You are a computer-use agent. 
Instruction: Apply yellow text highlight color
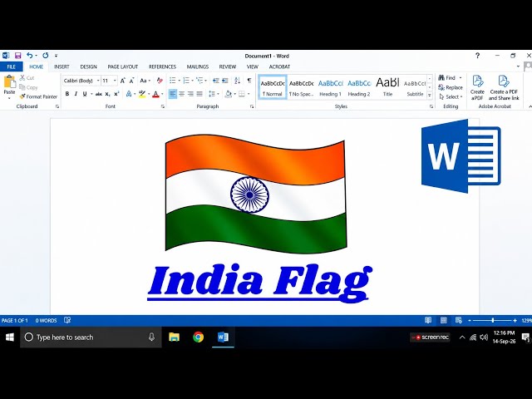point(142,94)
